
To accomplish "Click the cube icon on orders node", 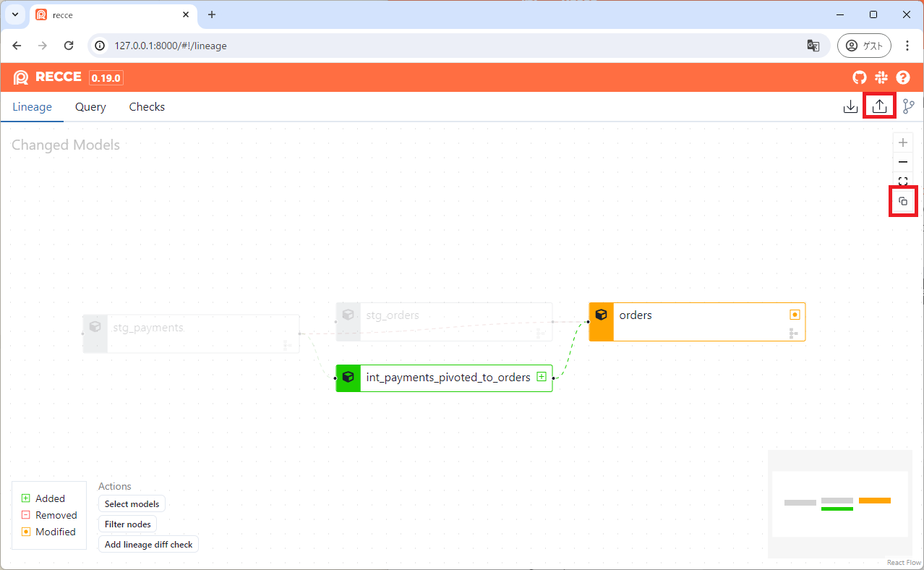I will pos(601,315).
